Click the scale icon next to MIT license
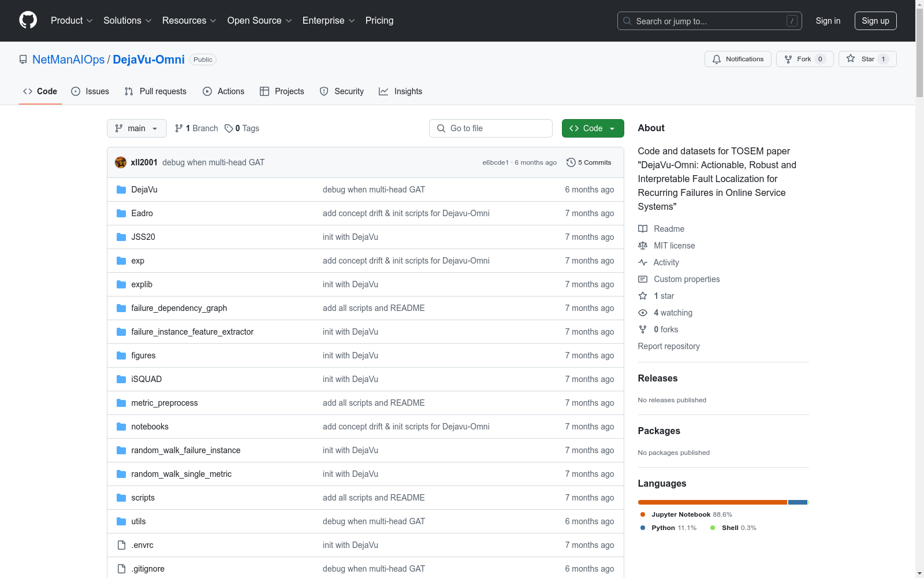 [x=643, y=246]
